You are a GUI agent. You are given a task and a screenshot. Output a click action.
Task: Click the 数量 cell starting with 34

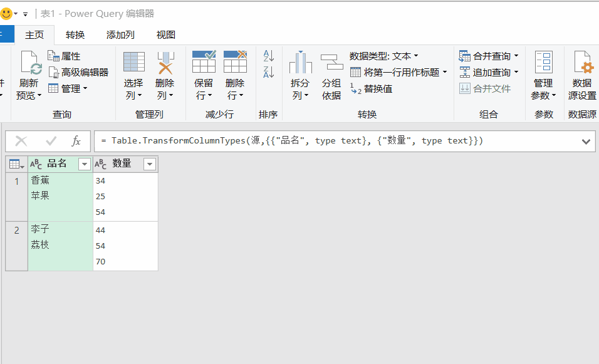click(126, 197)
